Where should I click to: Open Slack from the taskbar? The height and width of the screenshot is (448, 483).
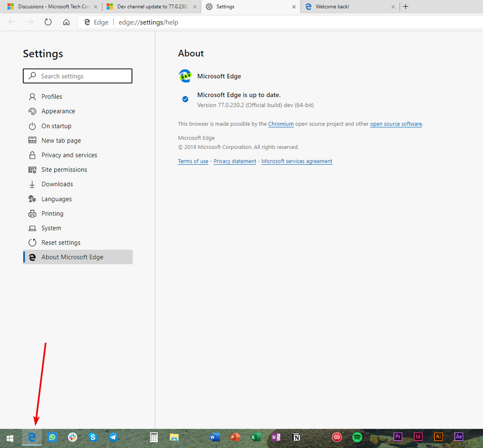coord(73,437)
